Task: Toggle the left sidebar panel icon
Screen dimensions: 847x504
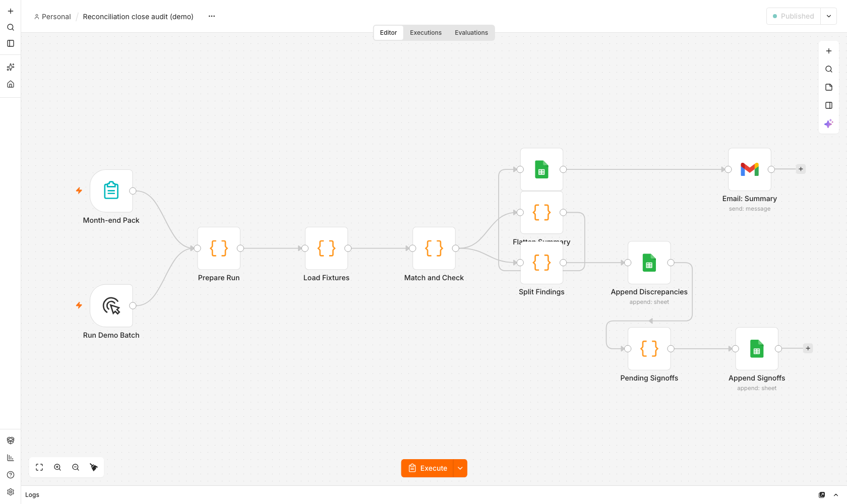Action: coord(11,43)
